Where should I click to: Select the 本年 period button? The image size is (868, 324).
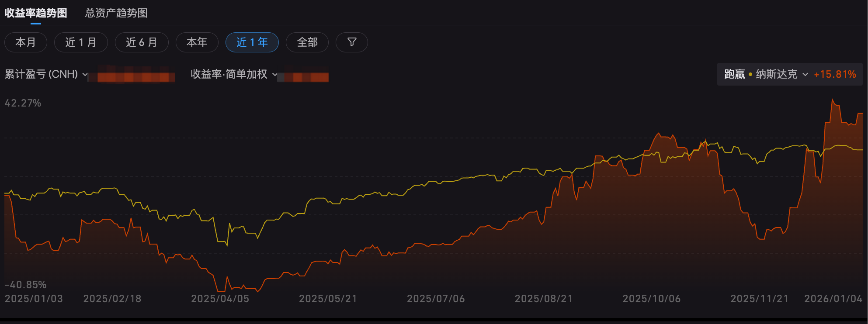197,42
